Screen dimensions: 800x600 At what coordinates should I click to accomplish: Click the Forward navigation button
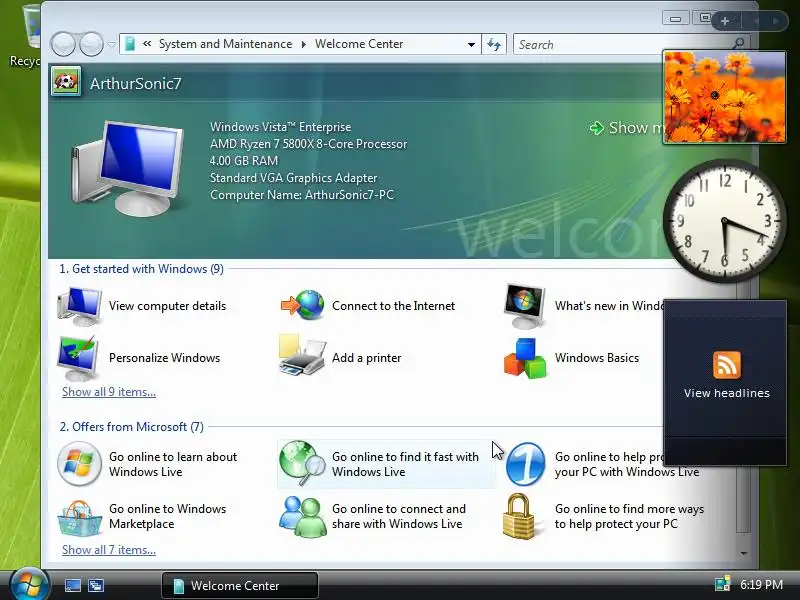point(91,44)
